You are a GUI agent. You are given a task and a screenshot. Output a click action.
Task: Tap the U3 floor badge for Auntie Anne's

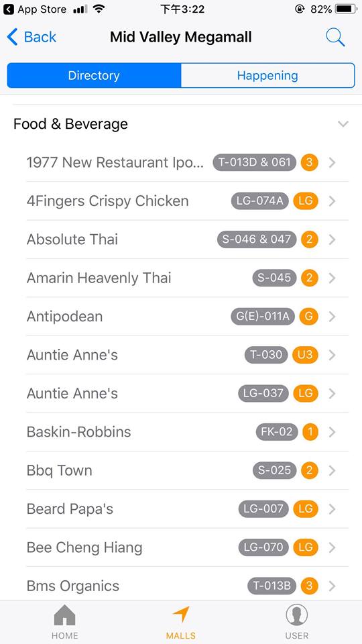pos(305,355)
